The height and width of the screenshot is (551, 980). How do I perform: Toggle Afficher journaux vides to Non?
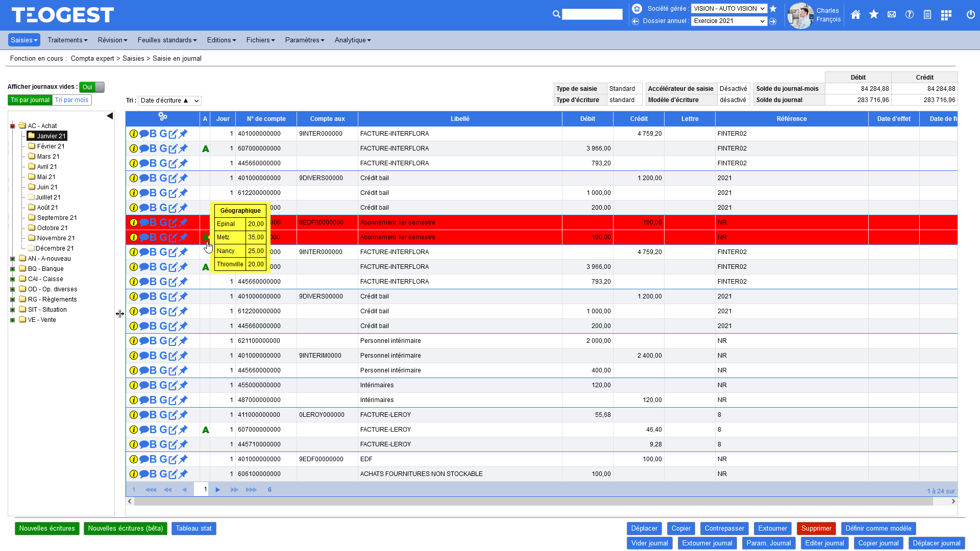pos(92,87)
